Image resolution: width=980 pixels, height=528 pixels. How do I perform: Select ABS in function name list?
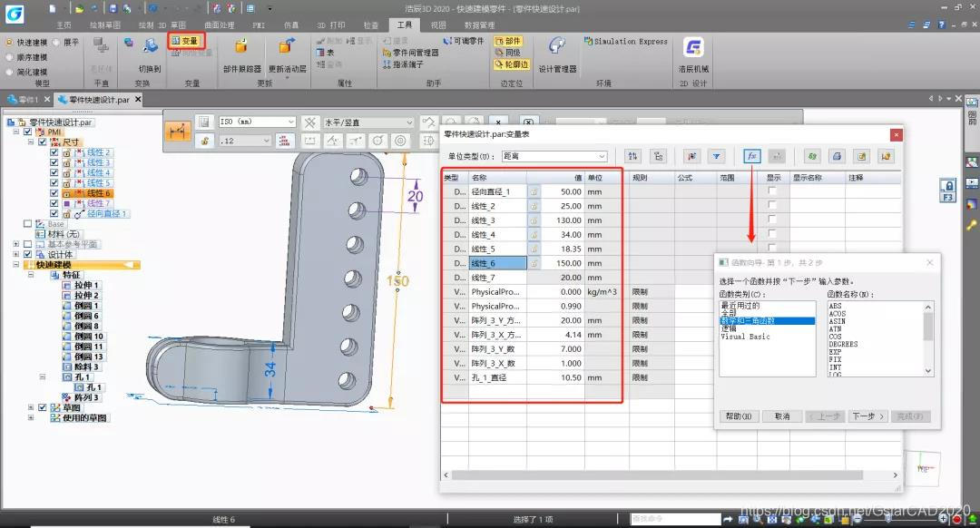tap(835, 306)
